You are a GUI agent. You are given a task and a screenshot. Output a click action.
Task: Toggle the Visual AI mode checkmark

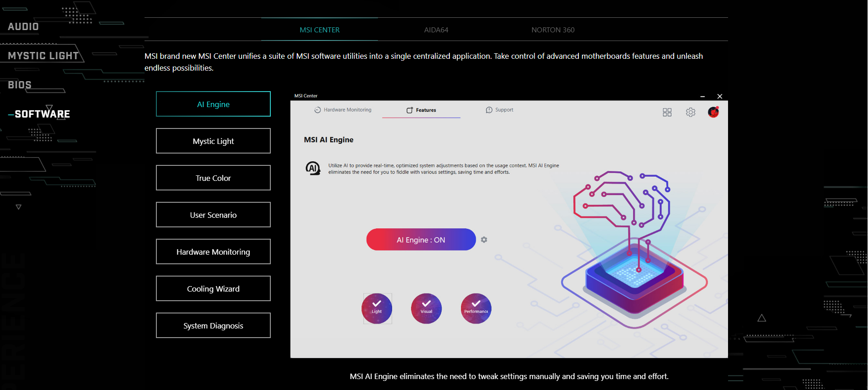[426, 308]
